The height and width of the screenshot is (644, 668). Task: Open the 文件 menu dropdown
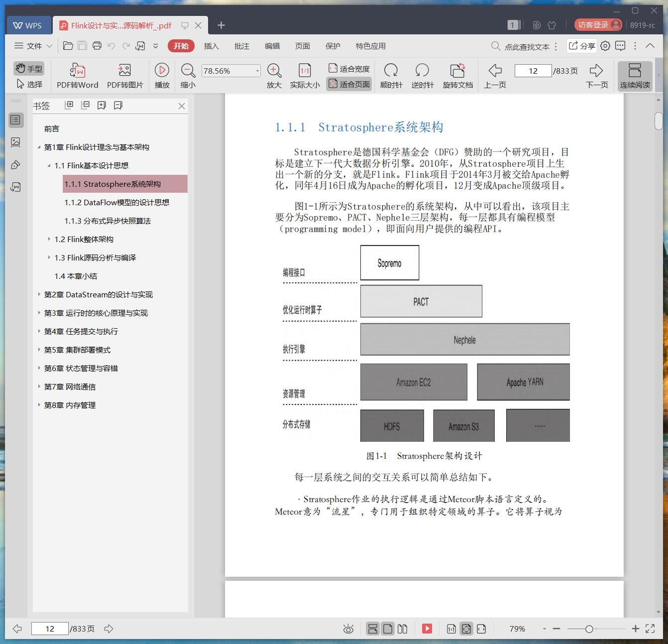tap(33, 46)
